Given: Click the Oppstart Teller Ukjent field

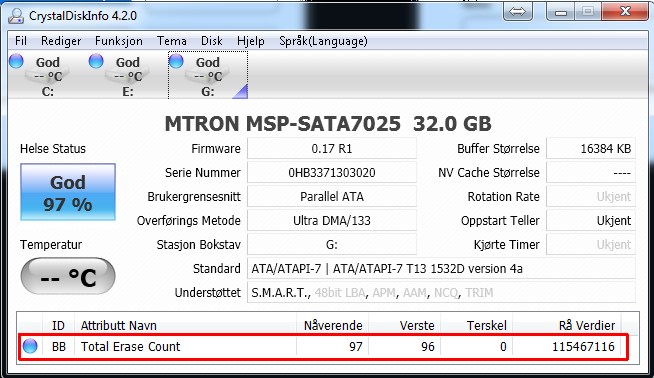Looking at the screenshot, I should [x=591, y=220].
